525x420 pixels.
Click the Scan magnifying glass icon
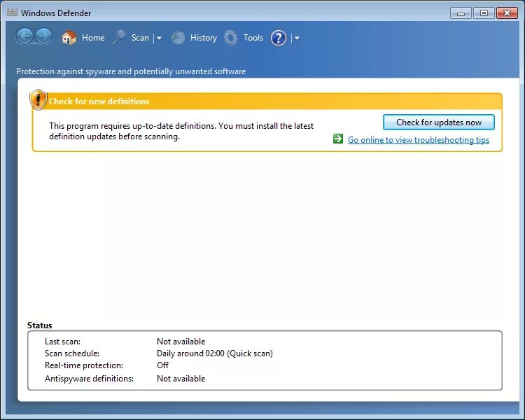click(119, 37)
